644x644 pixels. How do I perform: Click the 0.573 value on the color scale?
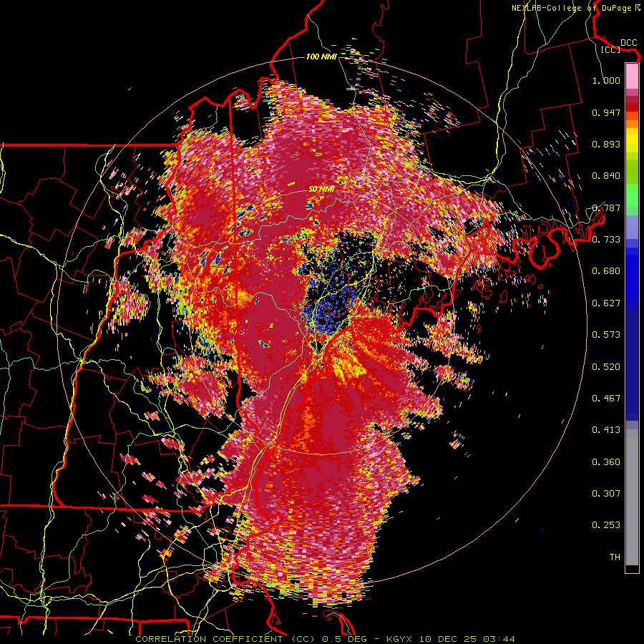click(x=606, y=334)
